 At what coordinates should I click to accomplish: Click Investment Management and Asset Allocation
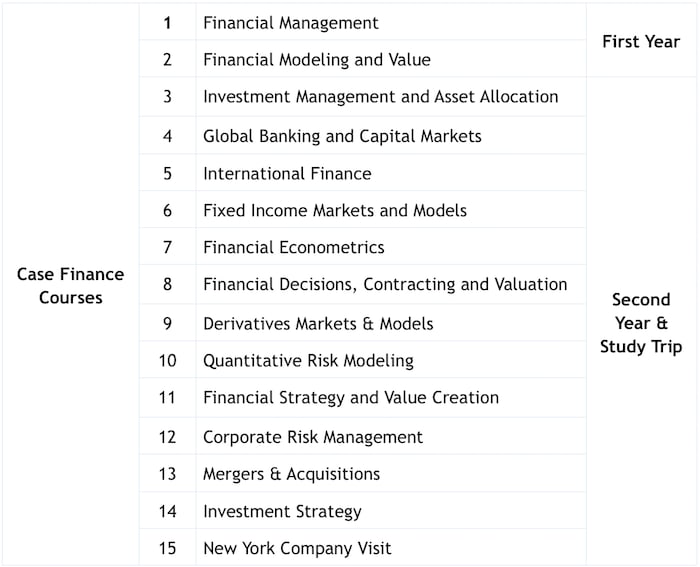pyautogui.click(x=380, y=97)
